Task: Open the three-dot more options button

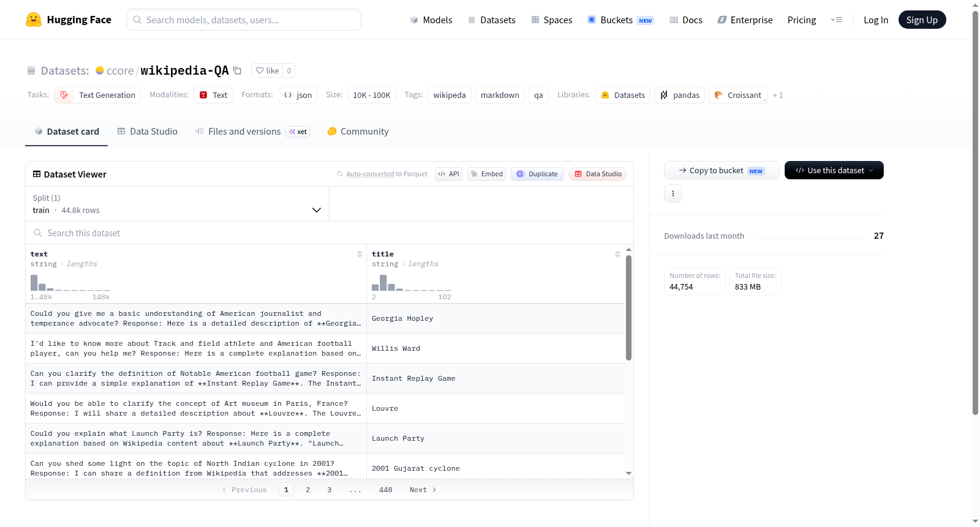Action: (673, 193)
